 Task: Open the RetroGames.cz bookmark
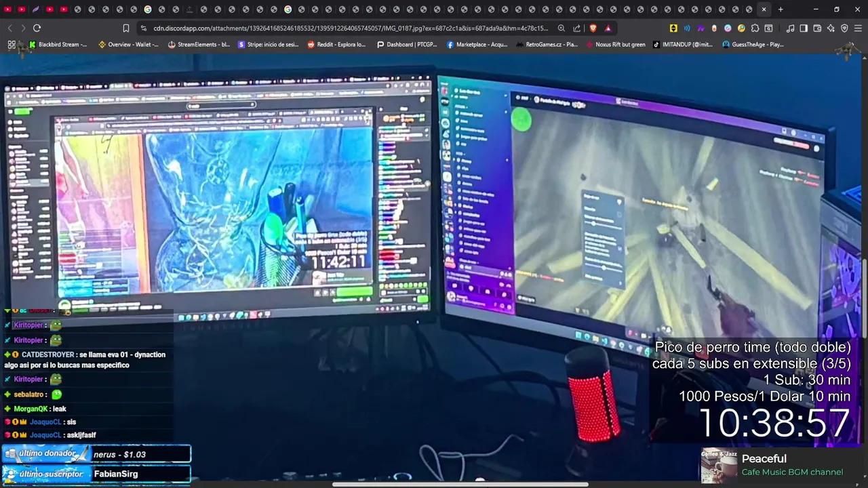click(x=547, y=45)
